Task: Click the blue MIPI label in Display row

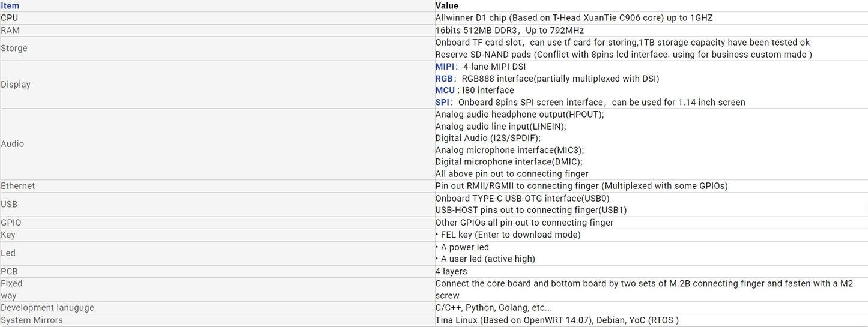Action: tap(445, 67)
